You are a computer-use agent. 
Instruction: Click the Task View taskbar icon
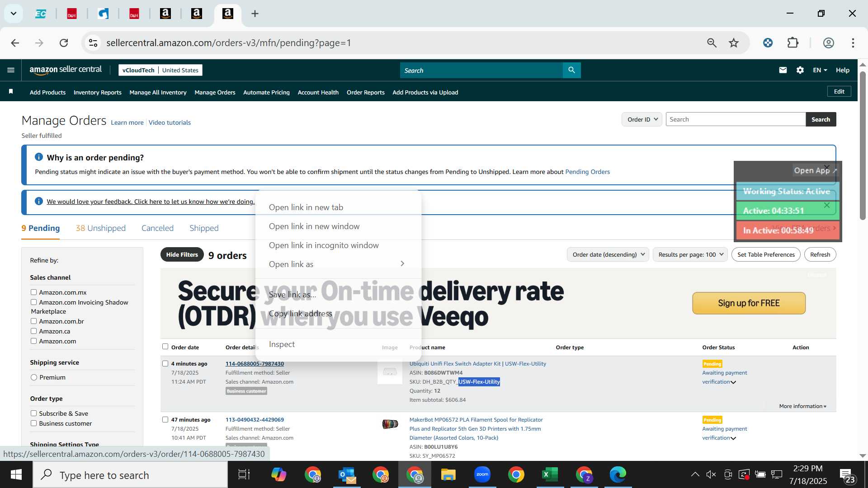tap(244, 474)
